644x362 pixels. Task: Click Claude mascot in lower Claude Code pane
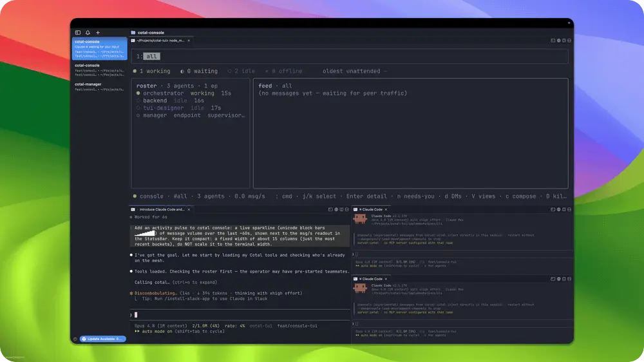click(360, 289)
